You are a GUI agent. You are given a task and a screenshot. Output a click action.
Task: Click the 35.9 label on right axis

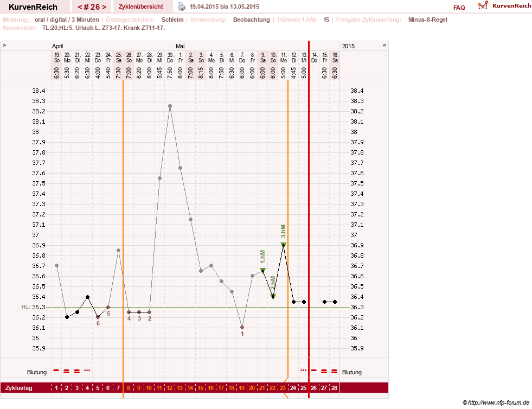tap(357, 348)
